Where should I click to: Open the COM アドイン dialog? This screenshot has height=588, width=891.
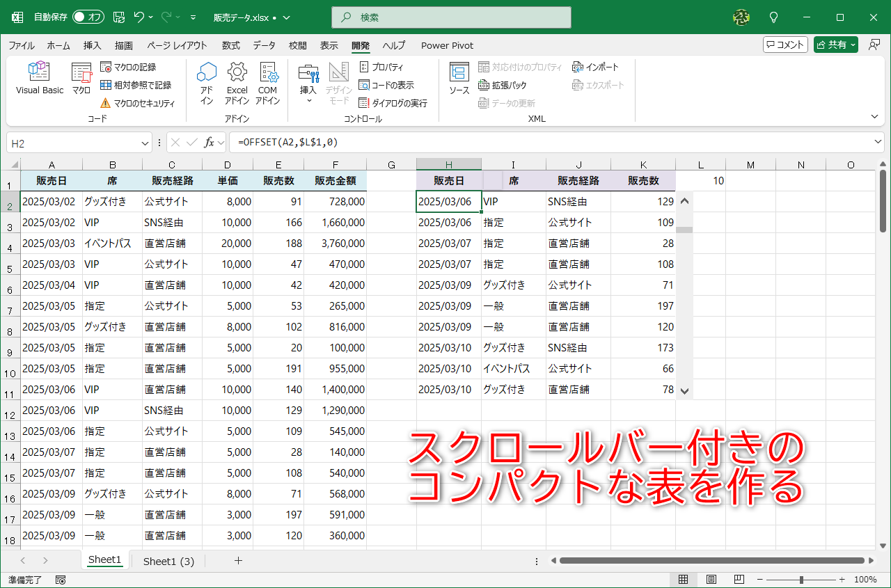click(268, 80)
